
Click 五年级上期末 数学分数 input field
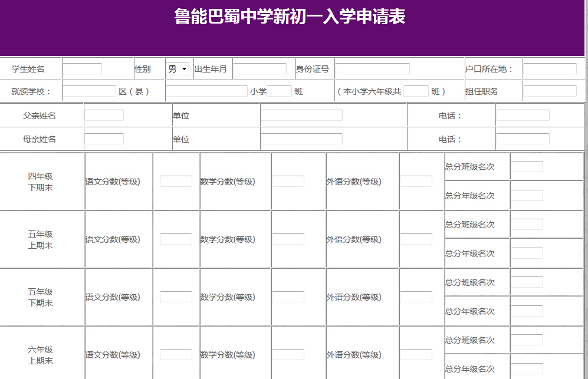click(x=288, y=239)
